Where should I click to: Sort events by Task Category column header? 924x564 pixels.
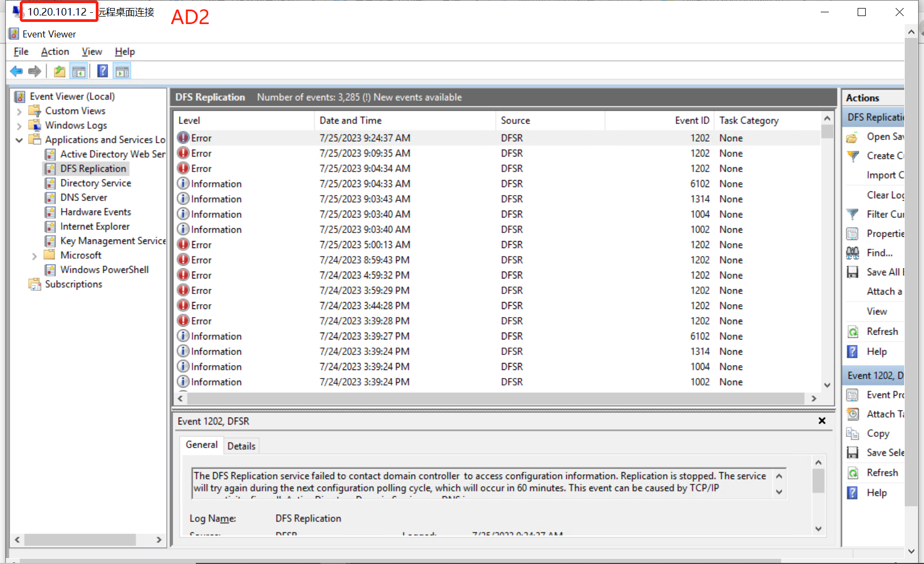tap(767, 121)
